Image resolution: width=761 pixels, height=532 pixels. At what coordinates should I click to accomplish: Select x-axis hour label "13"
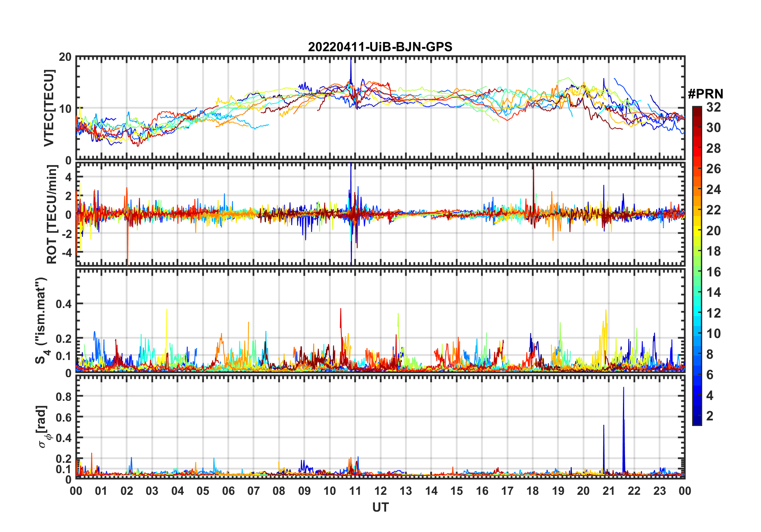tap(406, 491)
